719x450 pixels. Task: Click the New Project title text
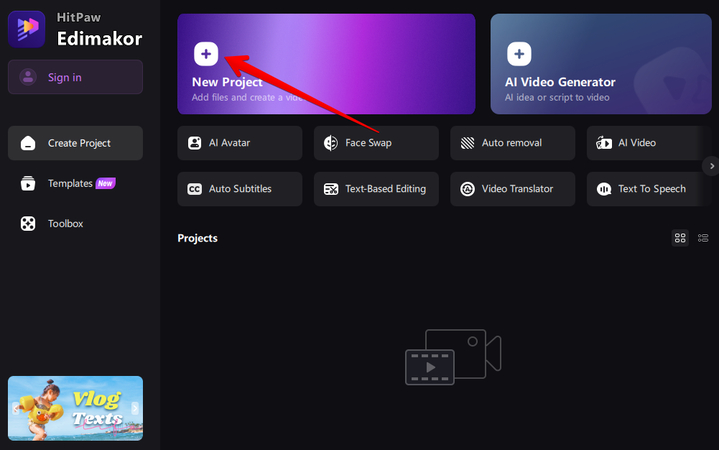tap(227, 82)
